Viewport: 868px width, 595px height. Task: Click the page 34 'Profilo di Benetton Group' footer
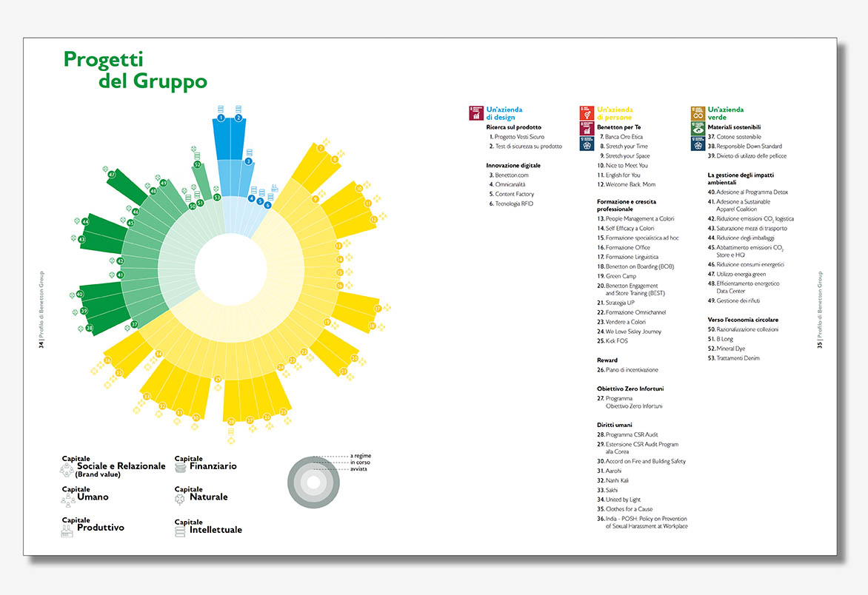41,309
